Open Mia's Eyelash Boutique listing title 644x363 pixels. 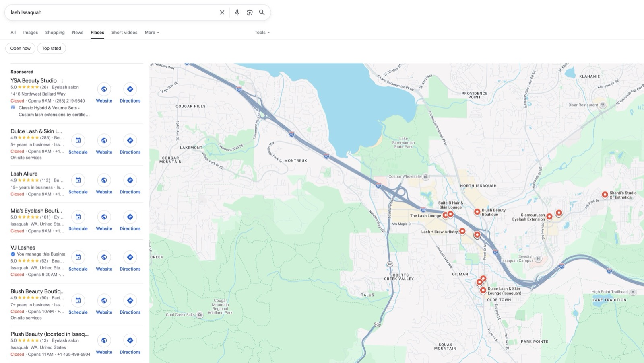(36, 211)
